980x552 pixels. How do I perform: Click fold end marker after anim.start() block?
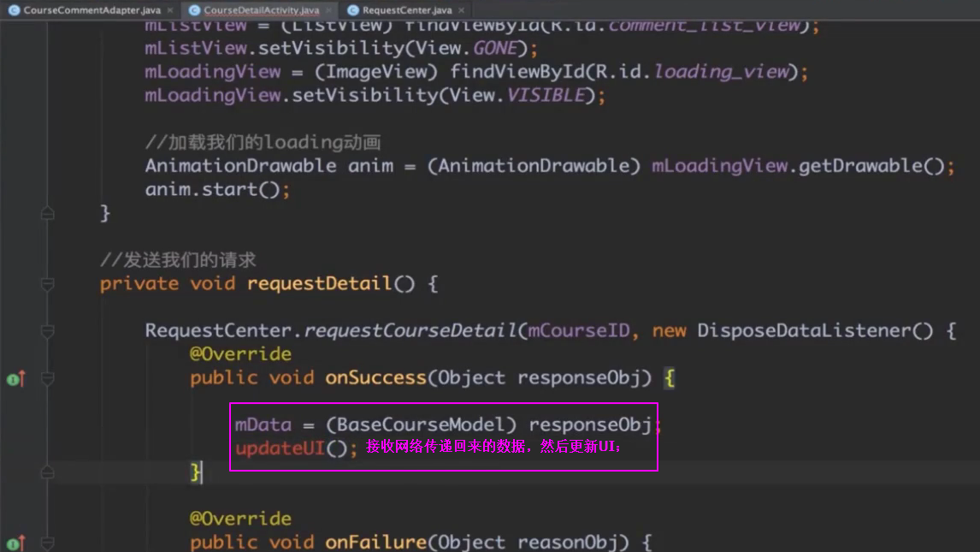(48, 214)
